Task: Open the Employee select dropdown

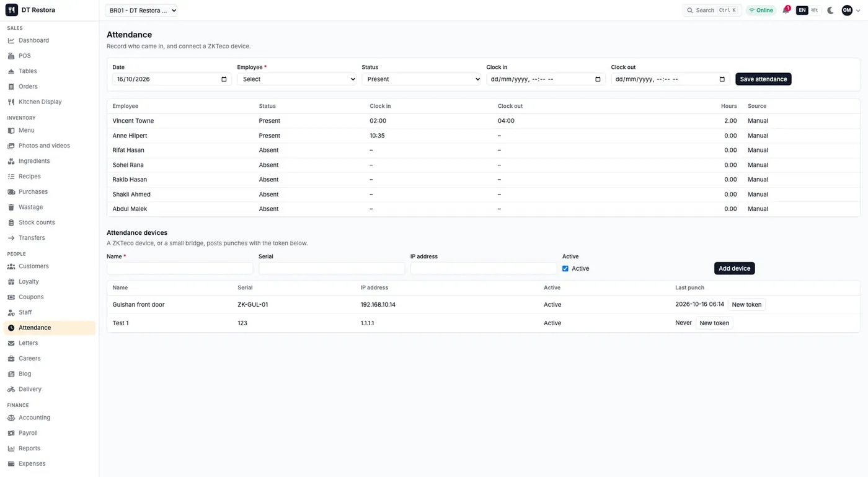Action: (297, 79)
